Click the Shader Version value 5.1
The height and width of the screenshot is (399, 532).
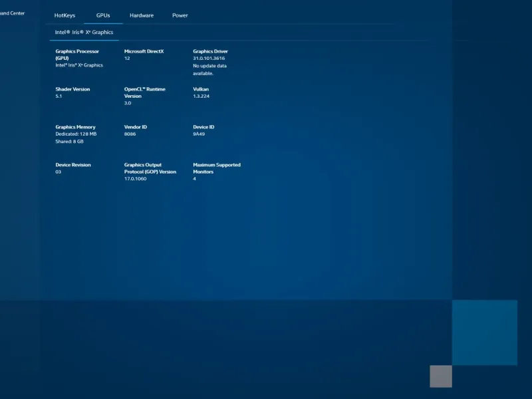59,96
